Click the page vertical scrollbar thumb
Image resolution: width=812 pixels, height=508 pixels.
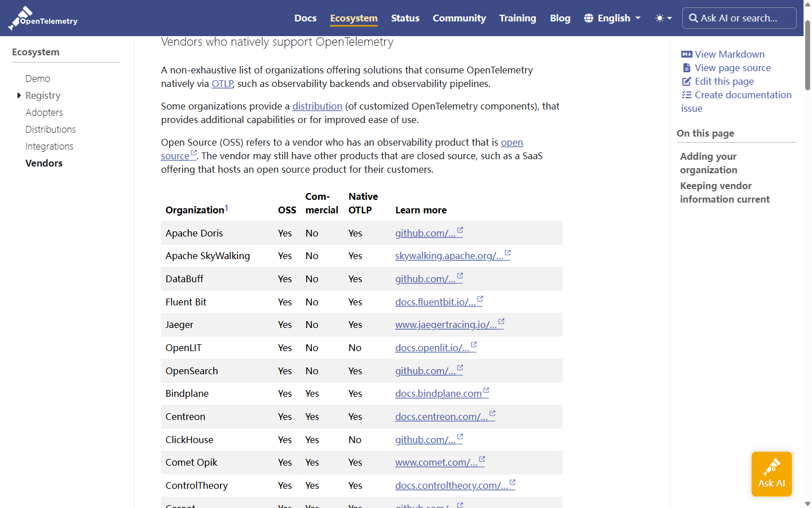point(807,55)
